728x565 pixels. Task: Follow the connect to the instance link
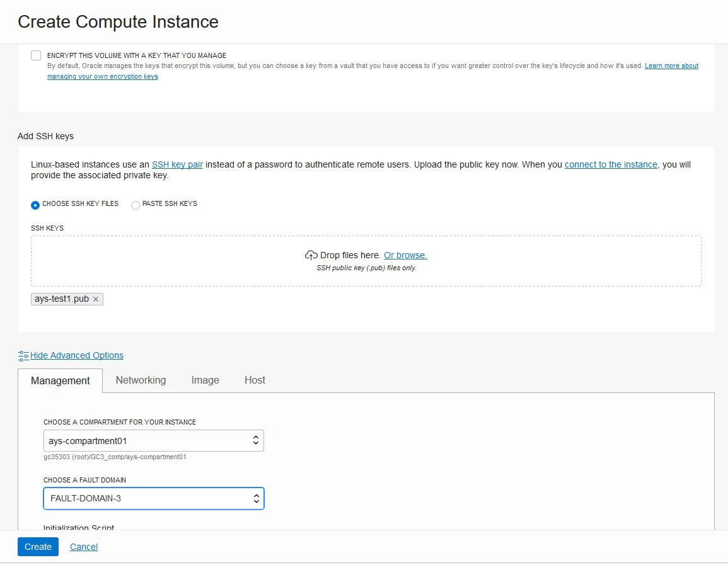tap(611, 164)
